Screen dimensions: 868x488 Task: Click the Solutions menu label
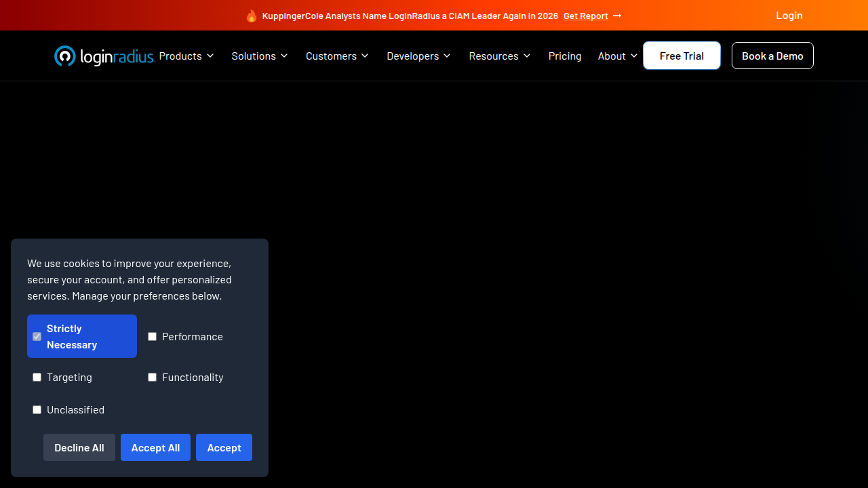point(254,56)
